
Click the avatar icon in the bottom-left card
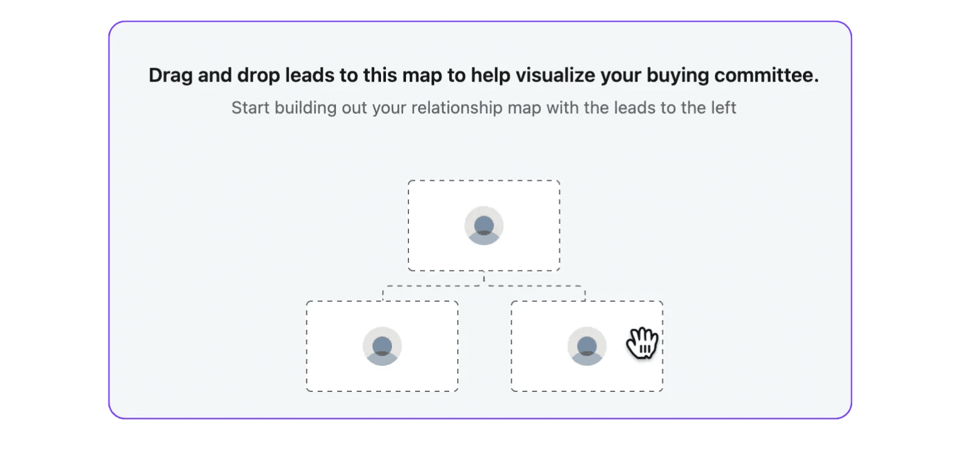[x=382, y=346]
